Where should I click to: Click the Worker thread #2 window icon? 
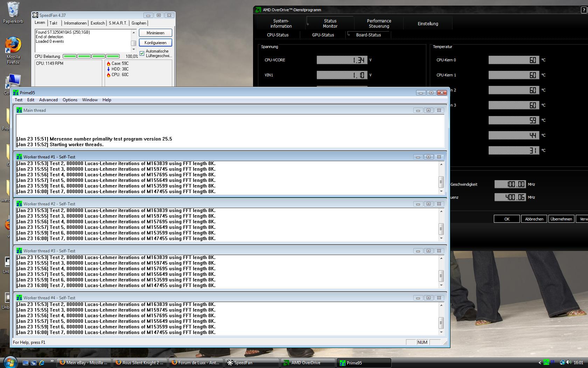[x=19, y=204]
